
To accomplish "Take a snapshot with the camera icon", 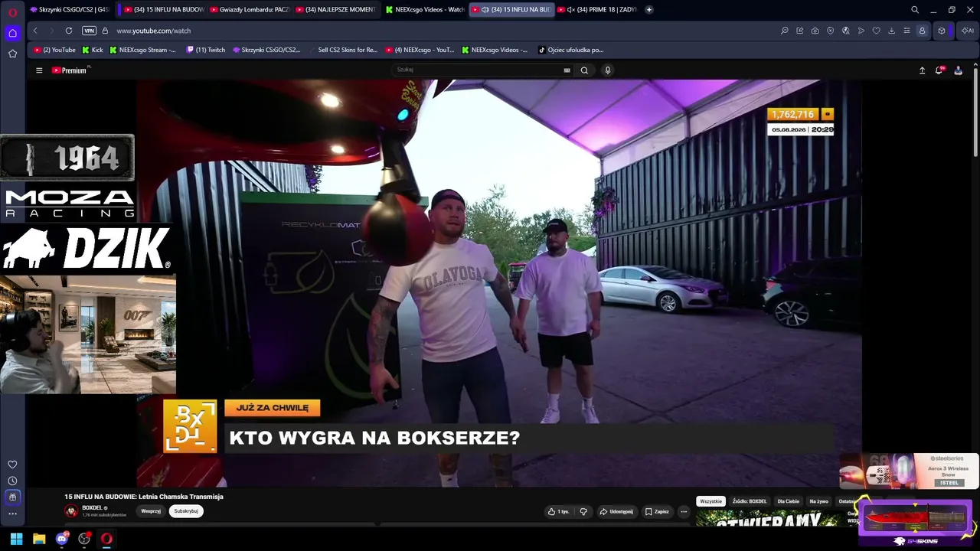I will 815,31.
